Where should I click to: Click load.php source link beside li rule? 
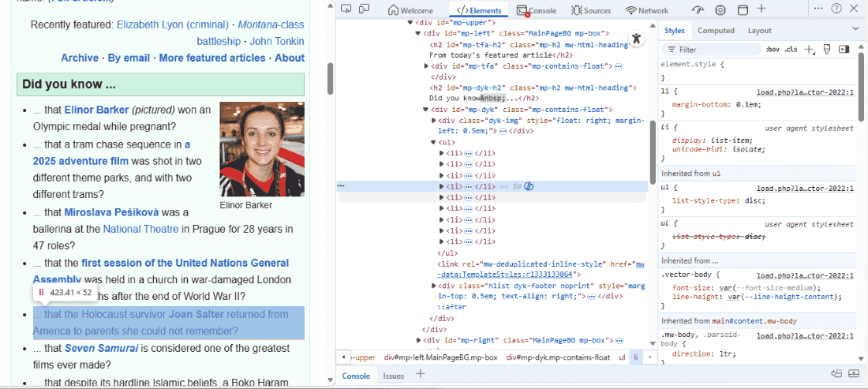805,92
